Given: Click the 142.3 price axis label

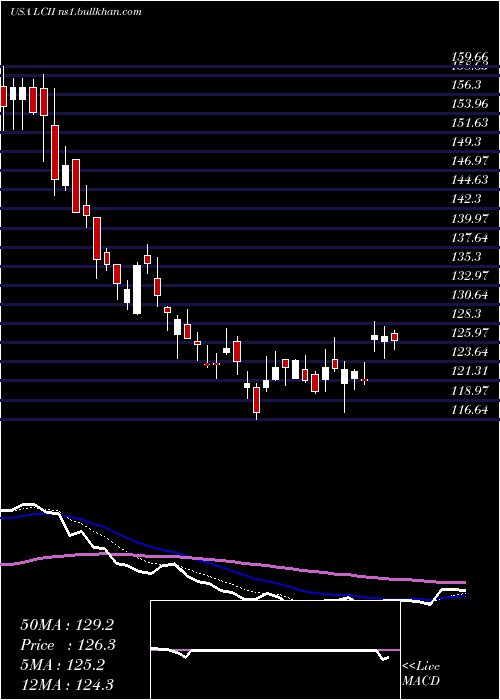Looking at the screenshot, I should coord(467,199).
